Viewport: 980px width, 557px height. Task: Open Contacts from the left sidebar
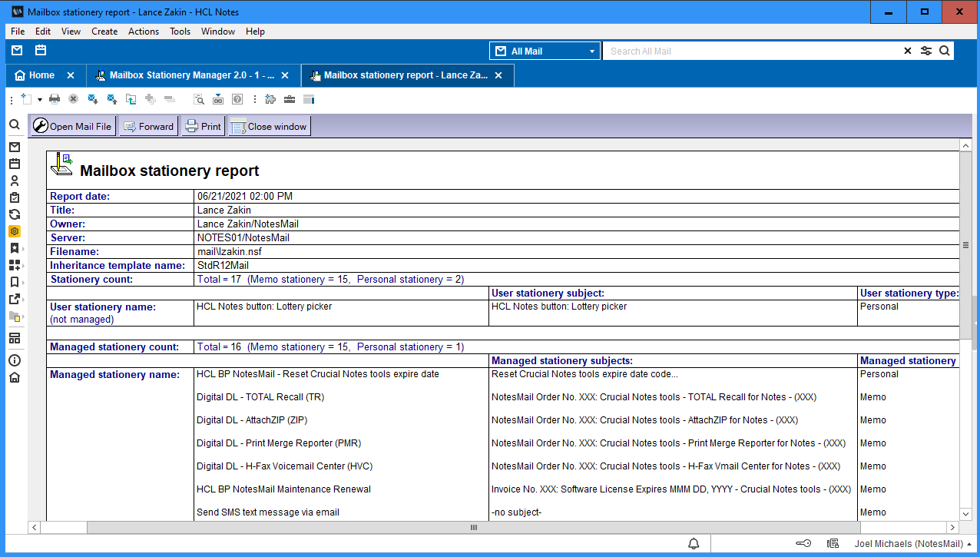pyautogui.click(x=15, y=181)
